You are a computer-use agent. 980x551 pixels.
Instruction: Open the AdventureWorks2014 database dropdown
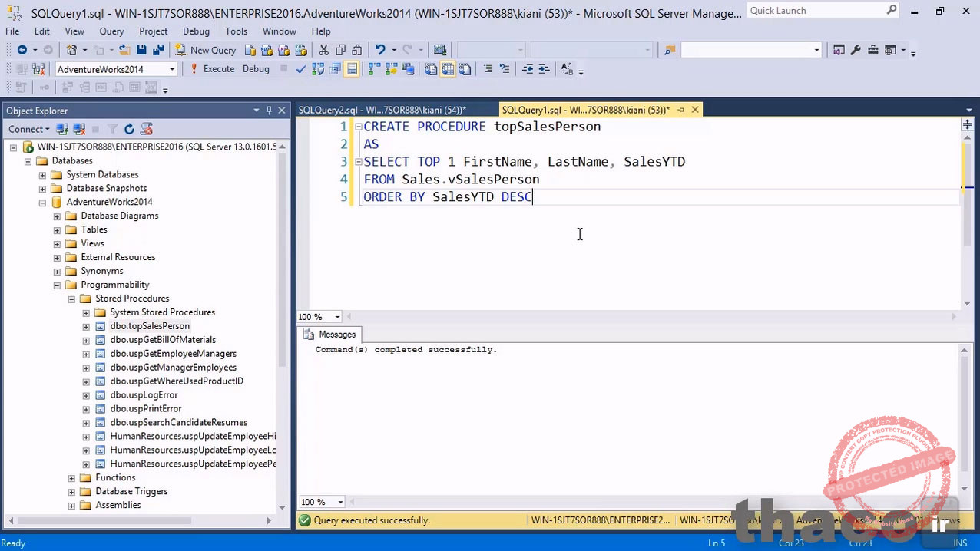click(172, 69)
